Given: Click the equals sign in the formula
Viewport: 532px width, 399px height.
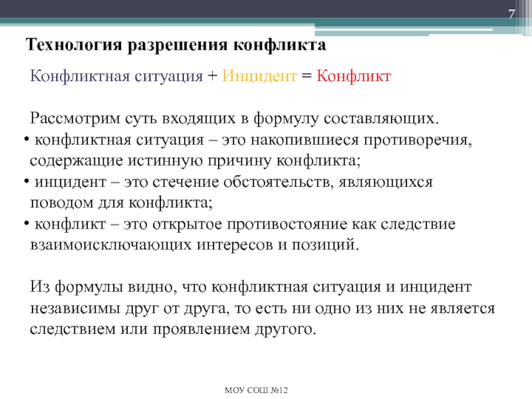Looking at the screenshot, I should pyautogui.click(x=307, y=76).
